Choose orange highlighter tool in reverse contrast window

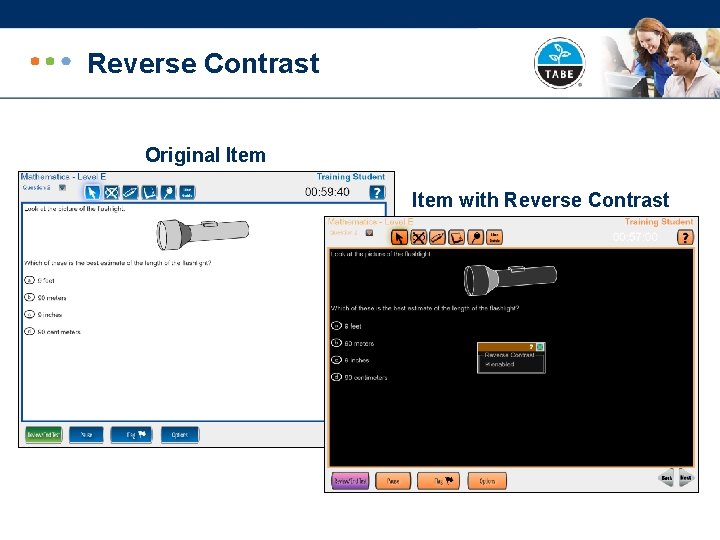tap(437, 238)
